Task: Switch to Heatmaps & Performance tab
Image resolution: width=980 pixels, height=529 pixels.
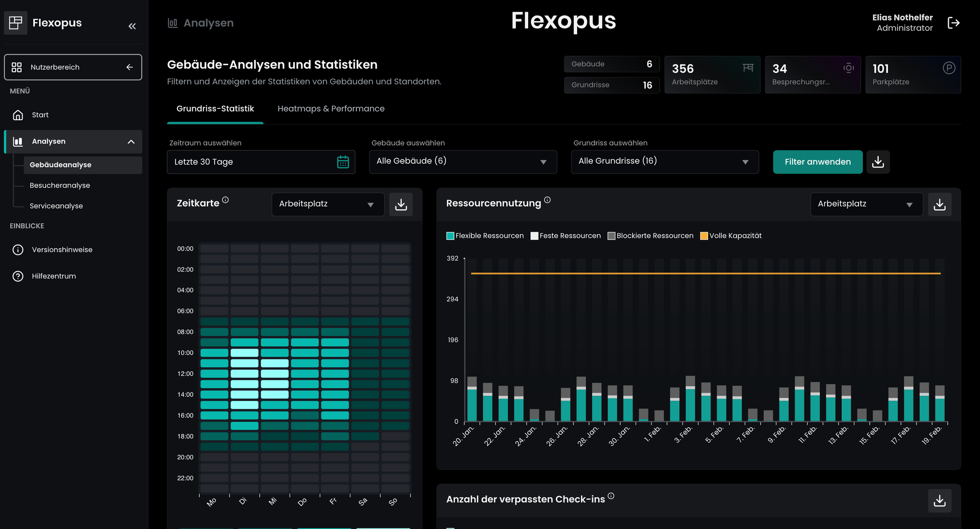Action: tap(331, 109)
